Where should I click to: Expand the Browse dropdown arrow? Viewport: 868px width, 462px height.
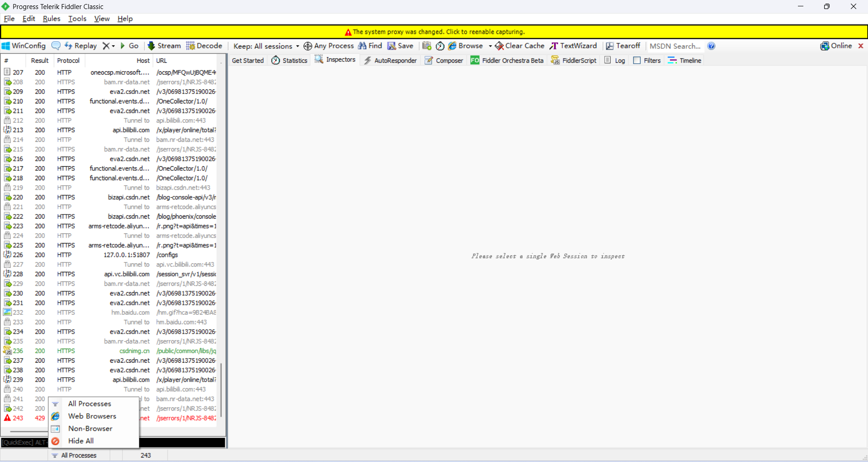point(491,46)
